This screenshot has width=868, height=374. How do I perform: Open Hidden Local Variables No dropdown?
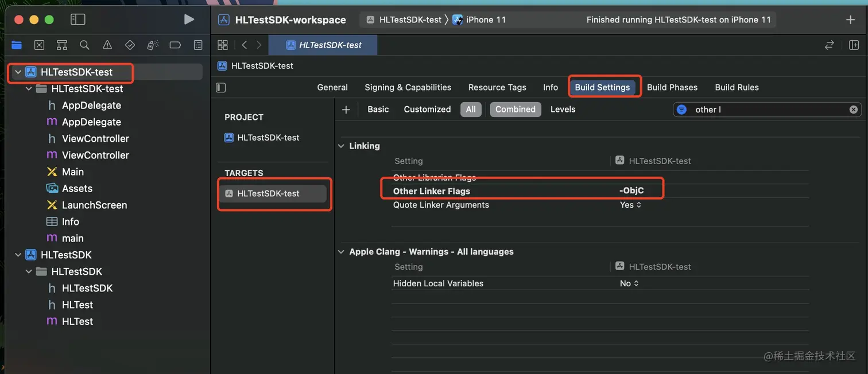pyautogui.click(x=629, y=283)
